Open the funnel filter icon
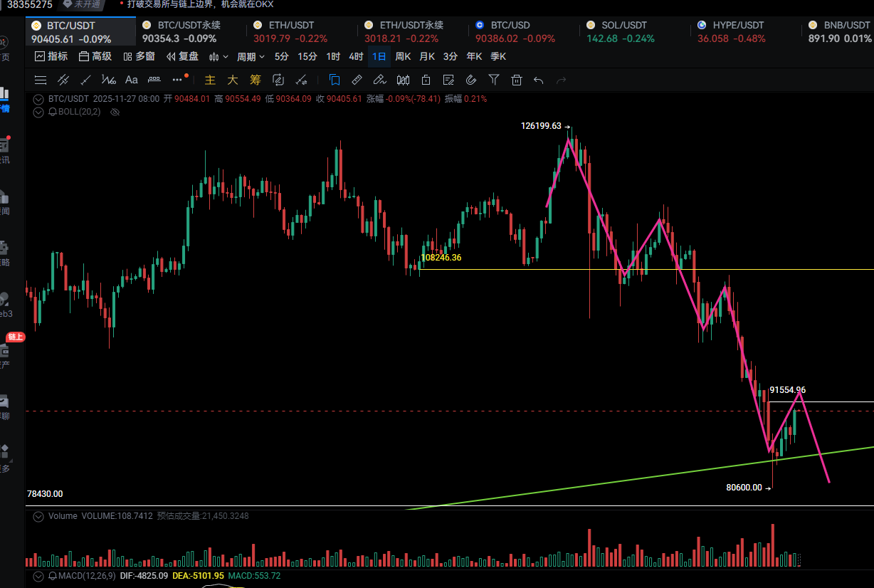 pyautogui.click(x=494, y=80)
